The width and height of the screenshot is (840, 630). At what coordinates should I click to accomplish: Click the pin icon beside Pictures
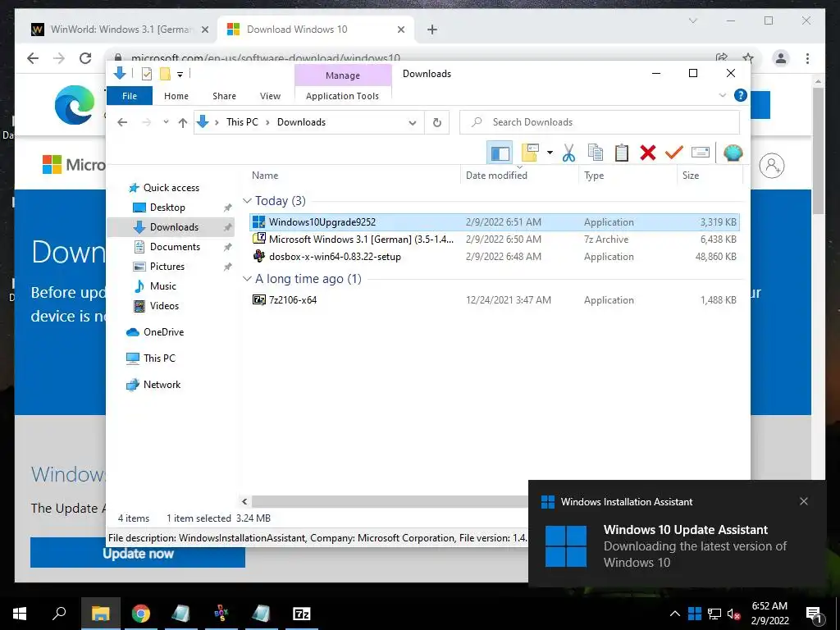227,267
